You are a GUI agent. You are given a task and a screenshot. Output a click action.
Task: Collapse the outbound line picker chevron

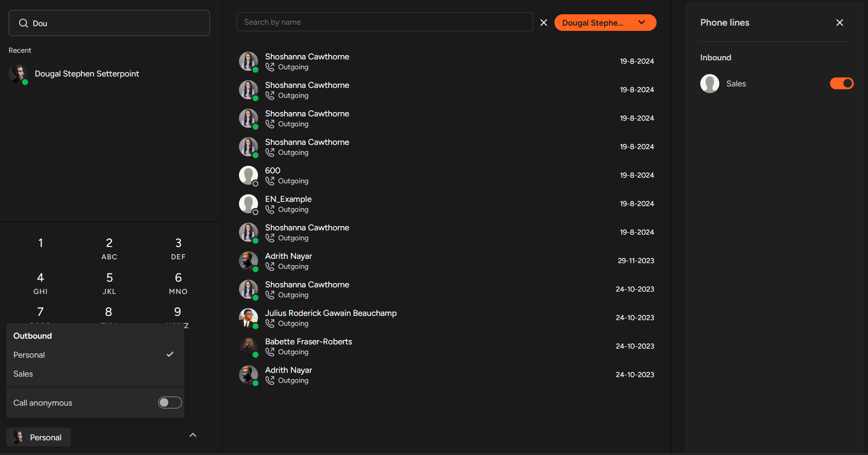192,435
